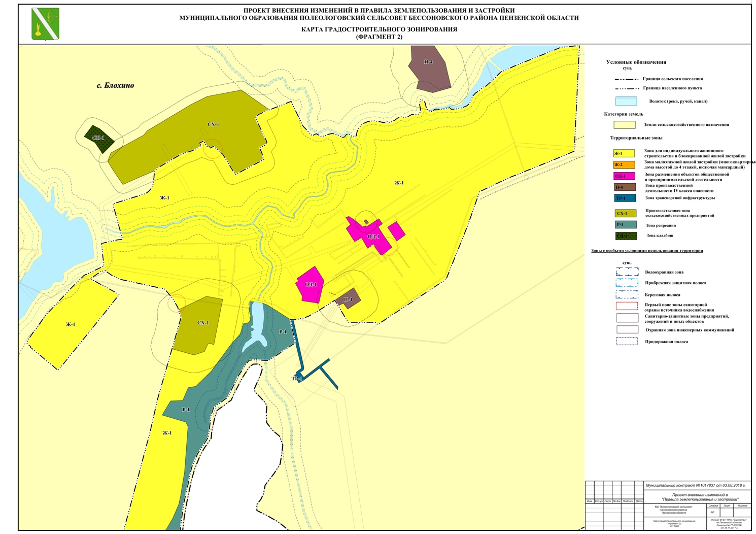Click the large brown П-4 zone at the map top

[x=429, y=69]
